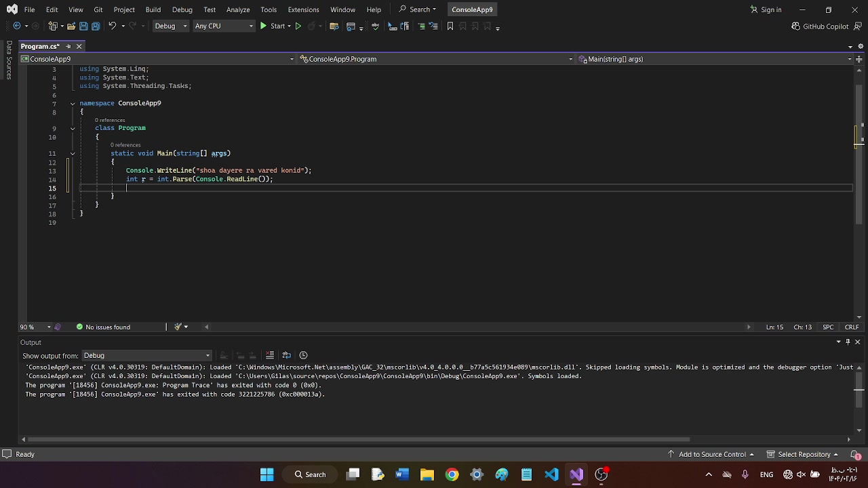Viewport: 868px width, 488px height.
Task: Toggle pin on the Program.cs tab
Action: 68,46
